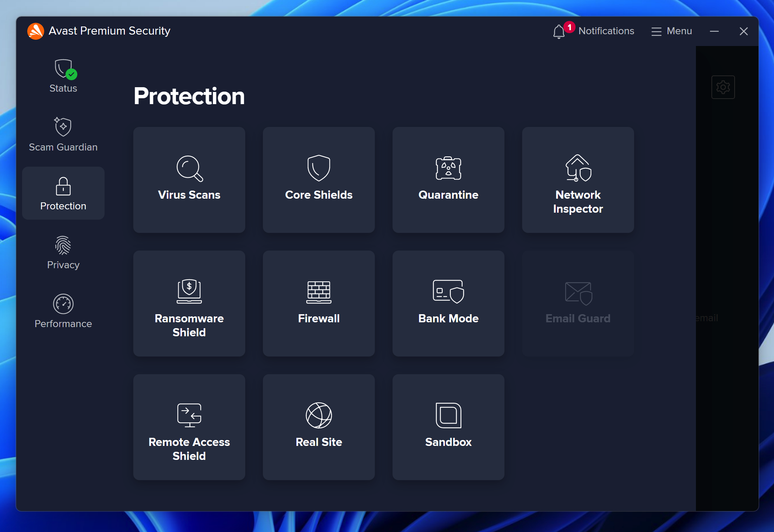Open the Ransomware Shield tile
The height and width of the screenshot is (532, 774).
pos(189,304)
